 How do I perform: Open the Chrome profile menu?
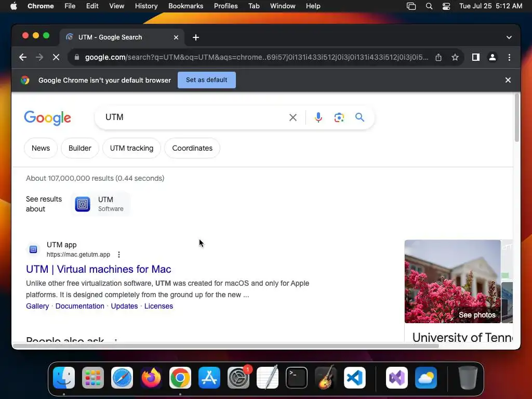[x=493, y=57]
